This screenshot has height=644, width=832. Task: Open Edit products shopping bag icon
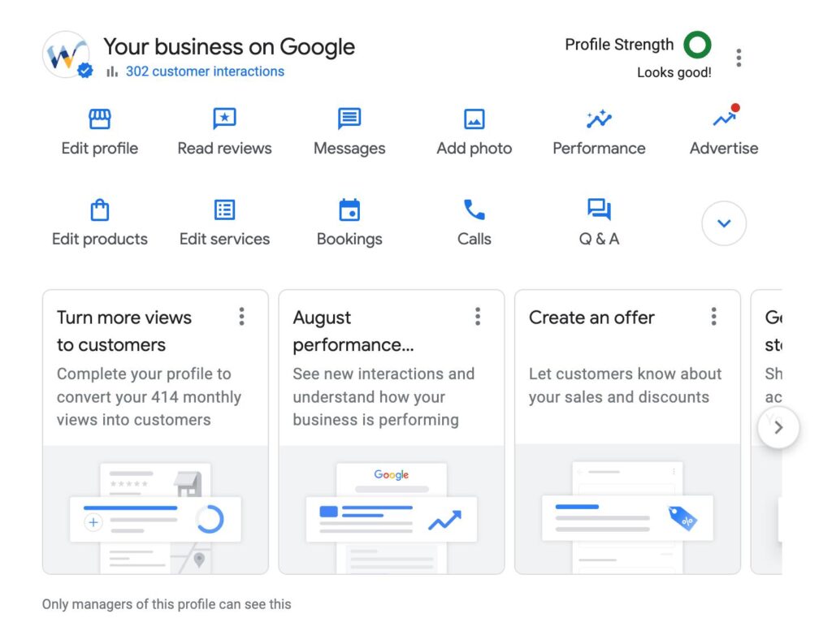coord(100,210)
